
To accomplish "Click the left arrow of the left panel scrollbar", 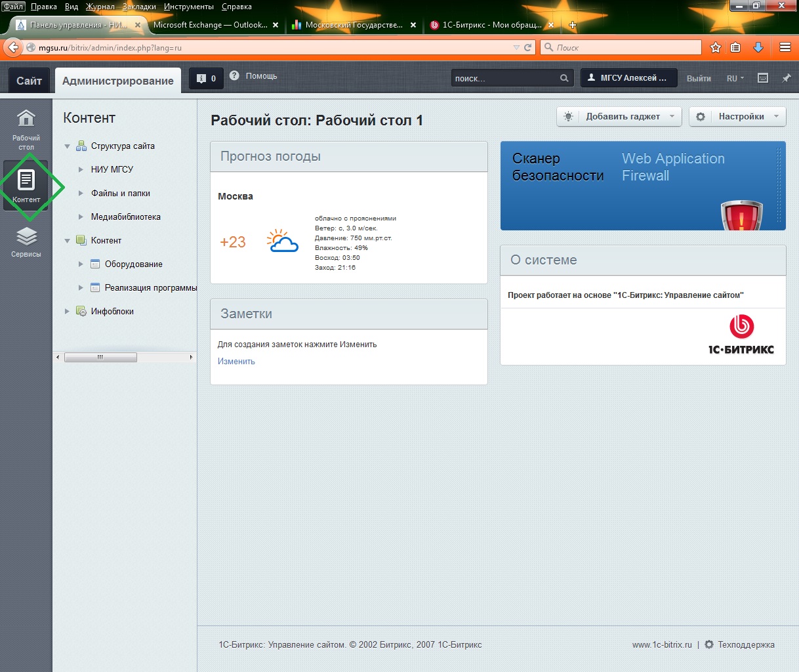I will click(58, 357).
